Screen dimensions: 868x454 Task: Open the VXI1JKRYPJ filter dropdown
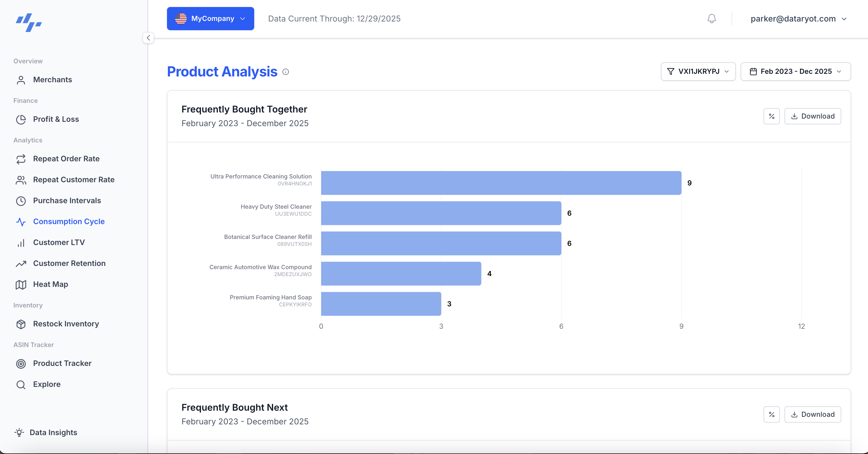pos(698,72)
